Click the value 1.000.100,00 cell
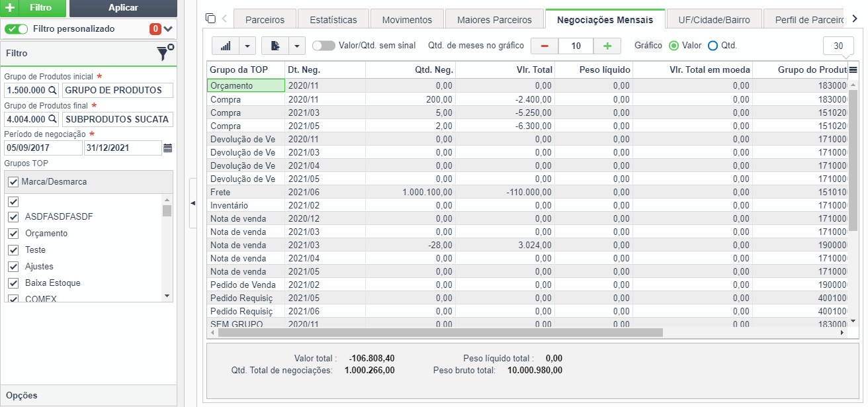The height and width of the screenshot is (407, 868). (x=410, y=192)
